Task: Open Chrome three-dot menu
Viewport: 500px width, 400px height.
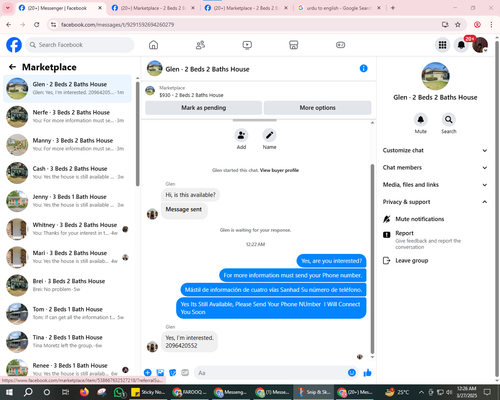Action: coord(491,24)
